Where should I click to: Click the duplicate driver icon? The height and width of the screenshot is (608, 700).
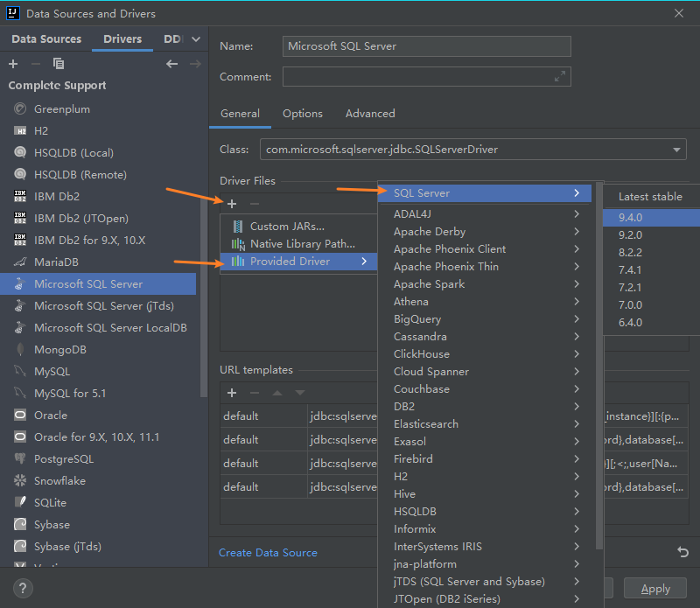pyautogui.click(x=59, y=64)
